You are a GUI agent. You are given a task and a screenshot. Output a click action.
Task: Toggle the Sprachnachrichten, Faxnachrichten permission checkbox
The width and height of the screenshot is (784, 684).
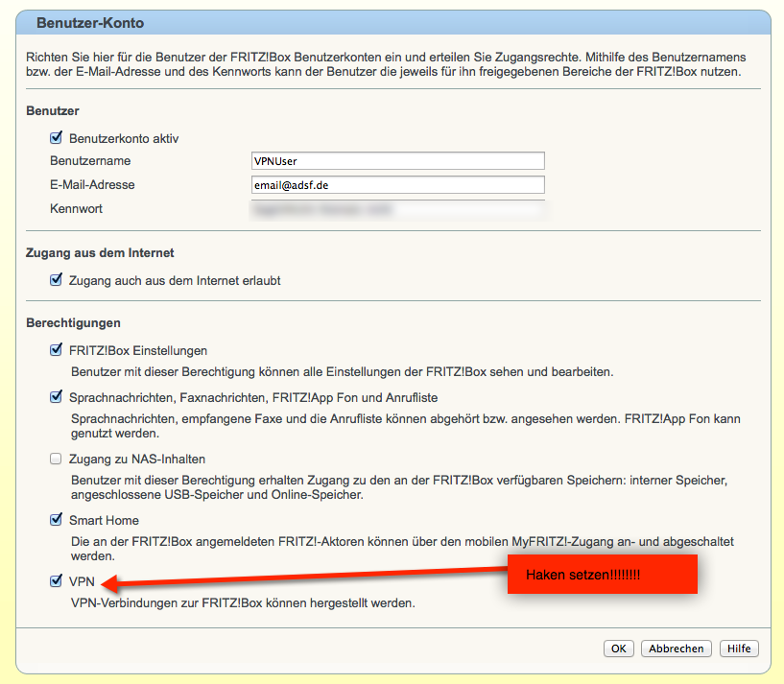point(56,397)
